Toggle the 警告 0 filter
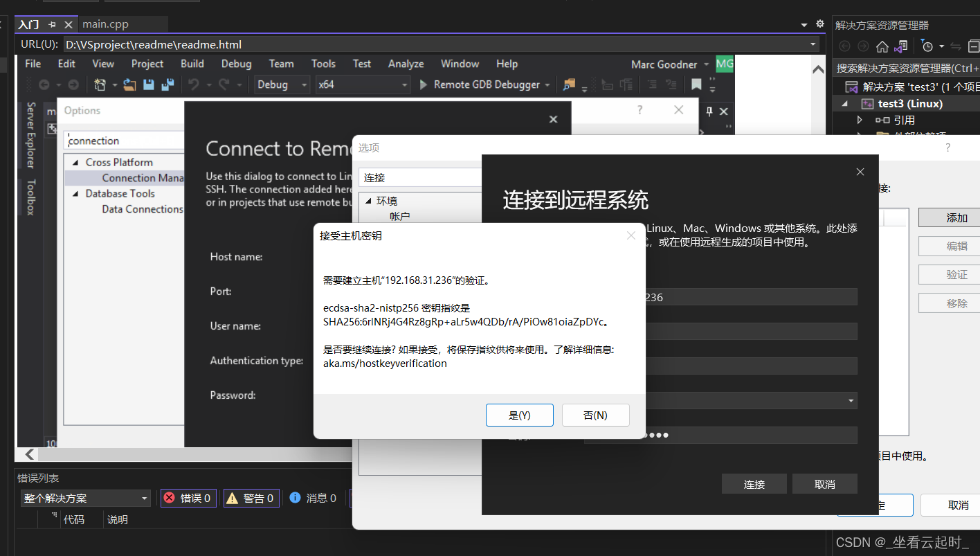 tap(251, 498)
